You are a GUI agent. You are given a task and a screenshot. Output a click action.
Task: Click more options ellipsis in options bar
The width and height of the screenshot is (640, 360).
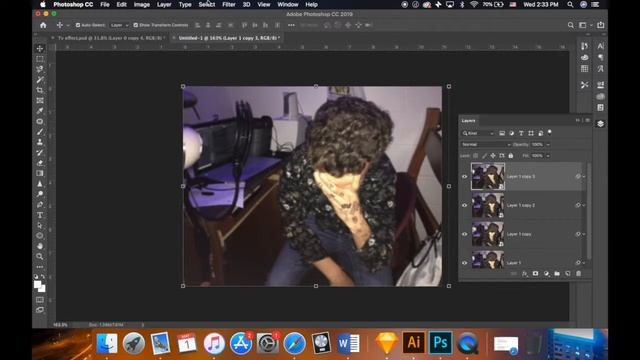(291, 25)
